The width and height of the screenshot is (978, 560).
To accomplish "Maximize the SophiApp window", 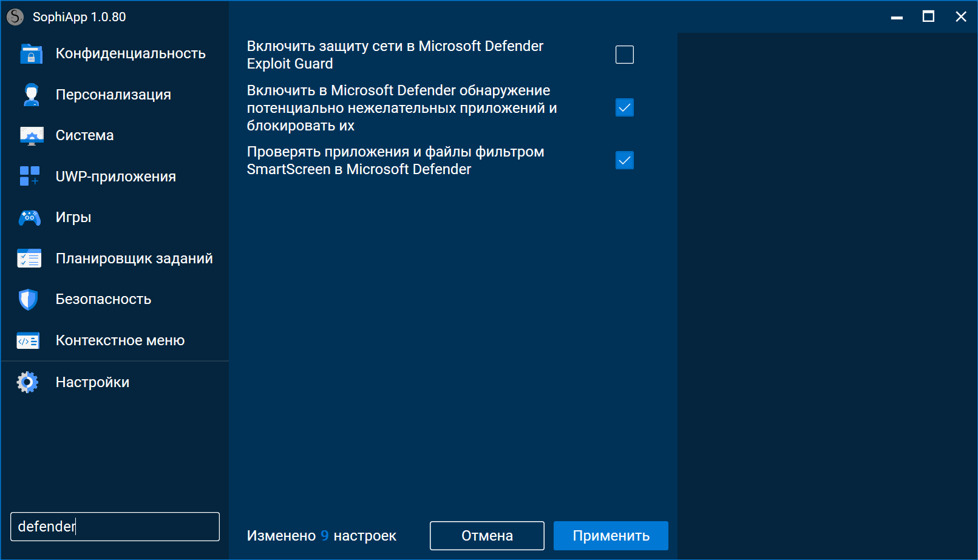I will [x=928, y=16].
